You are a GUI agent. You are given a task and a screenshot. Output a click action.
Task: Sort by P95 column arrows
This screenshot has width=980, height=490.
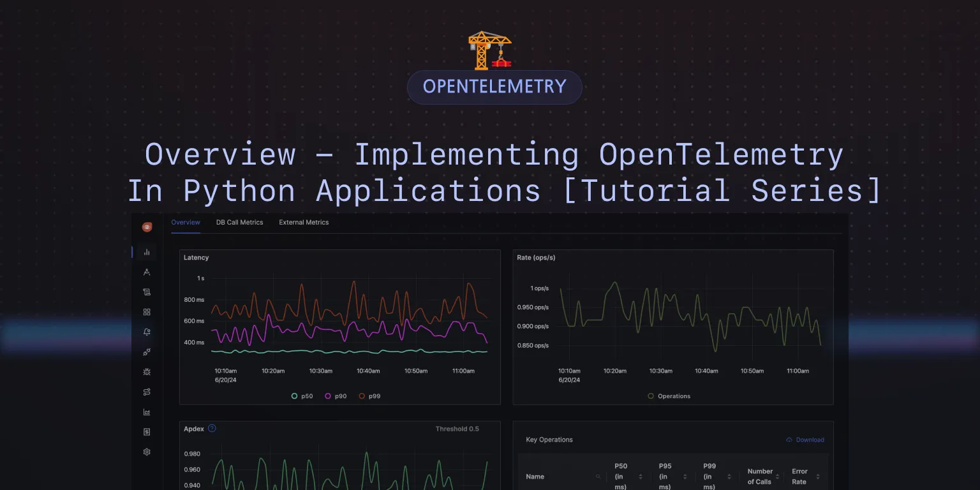(685, 477)
